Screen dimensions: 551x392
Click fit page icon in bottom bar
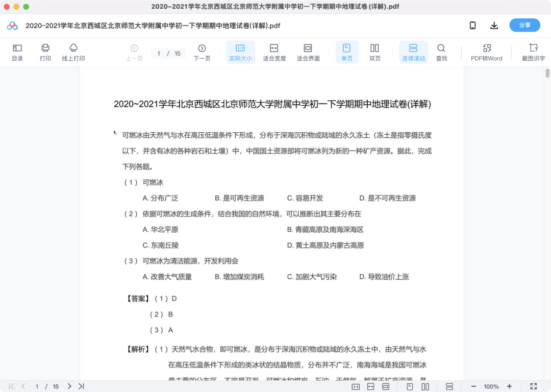pyautogui.click(x=386, y=386)
